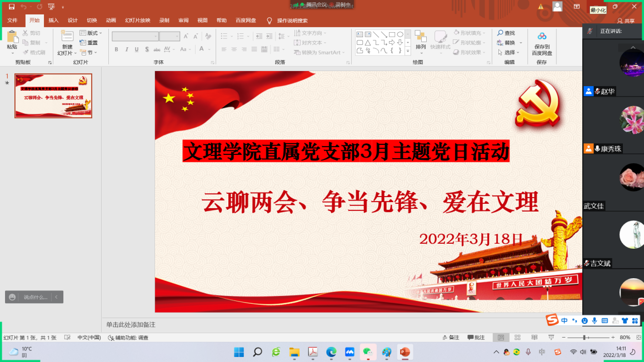The height and width of the screenshot is (362, 644).
Task: Open WeChat from the taskbar
Action: click(367, 352)
